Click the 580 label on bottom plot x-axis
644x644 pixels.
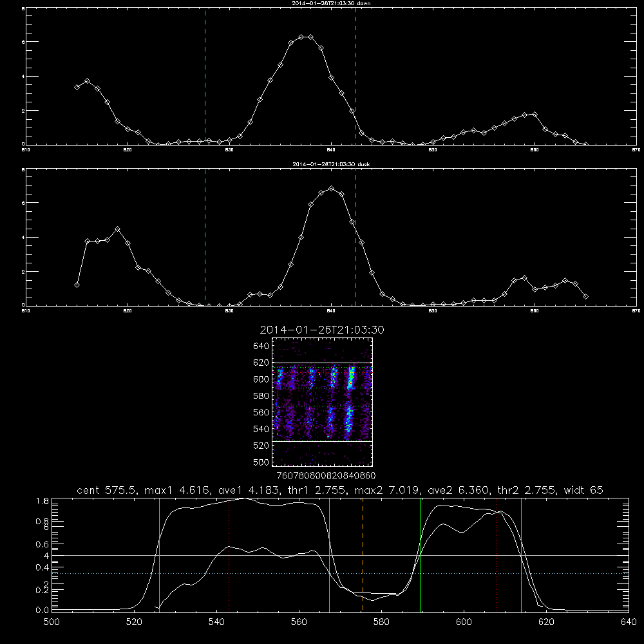pos(381,622)
